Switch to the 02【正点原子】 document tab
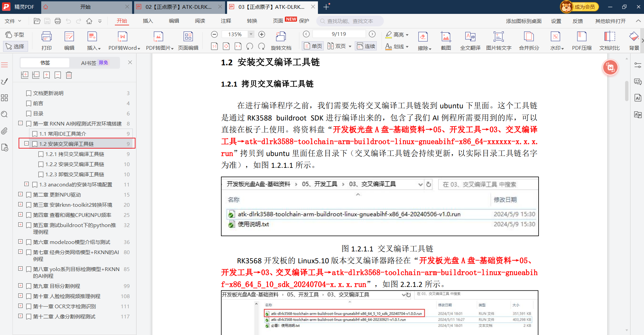 [178, 7]
